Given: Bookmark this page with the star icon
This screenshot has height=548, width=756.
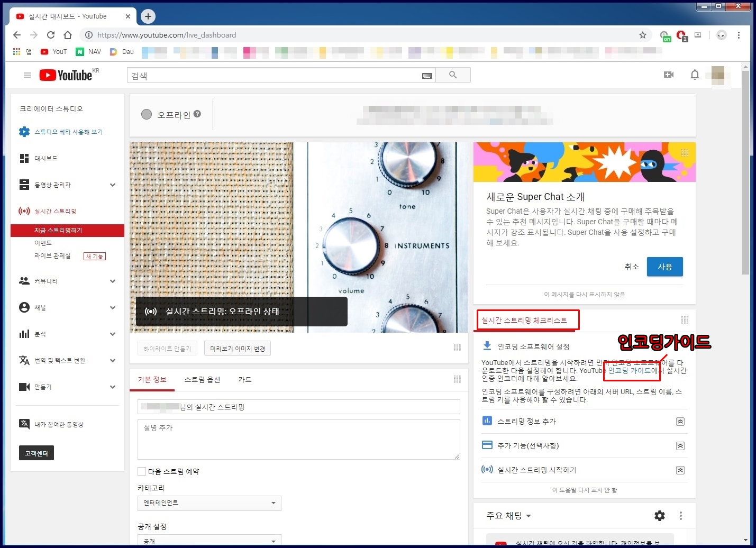Looking at the screenshot, I should (x=643, y=35).
